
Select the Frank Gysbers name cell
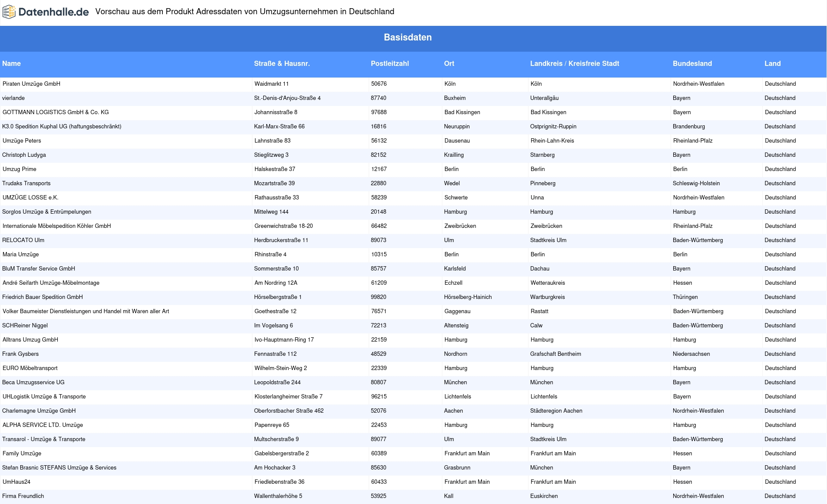click(20, 354)
